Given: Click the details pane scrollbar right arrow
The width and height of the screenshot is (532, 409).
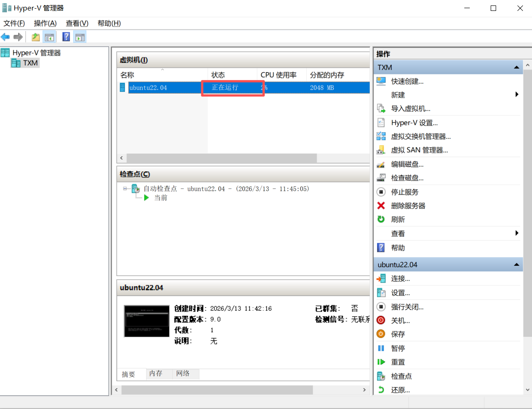Looking at the screenshot, I should pyautogui.click(x=364, y=390).
